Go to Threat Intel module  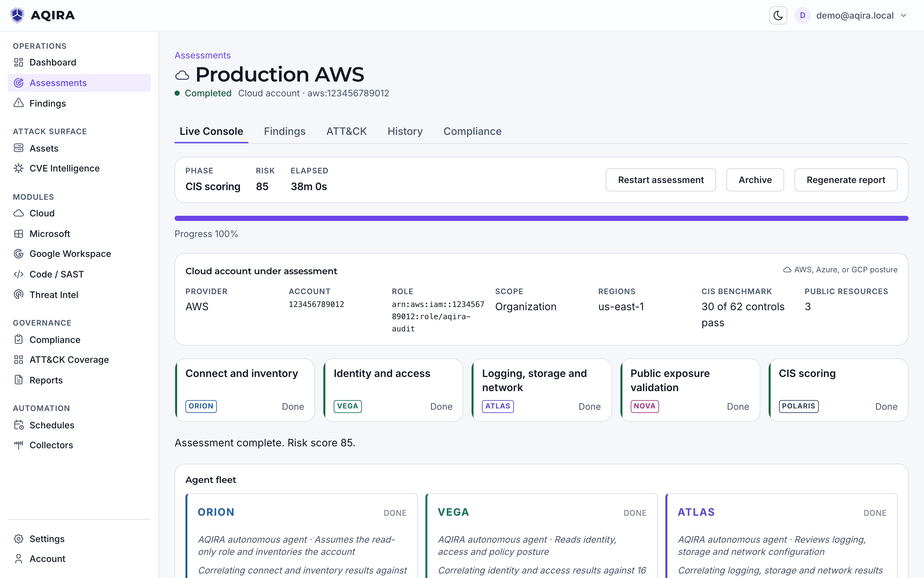[54, 295]
